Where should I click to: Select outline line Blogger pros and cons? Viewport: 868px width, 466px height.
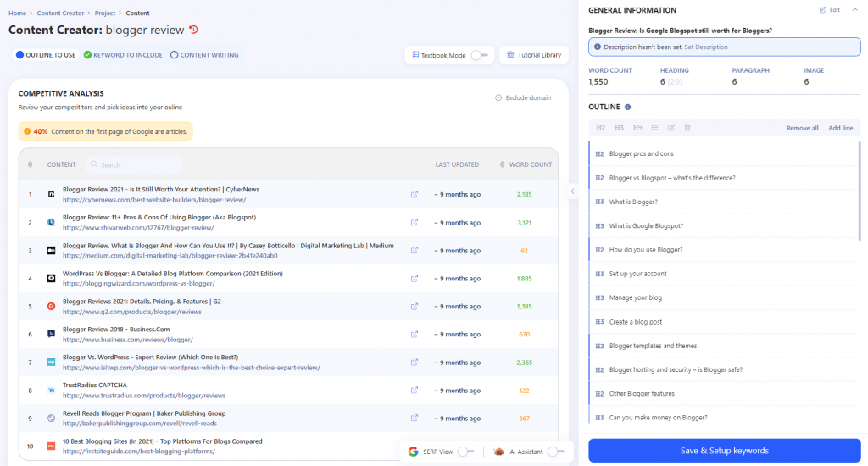724,154
